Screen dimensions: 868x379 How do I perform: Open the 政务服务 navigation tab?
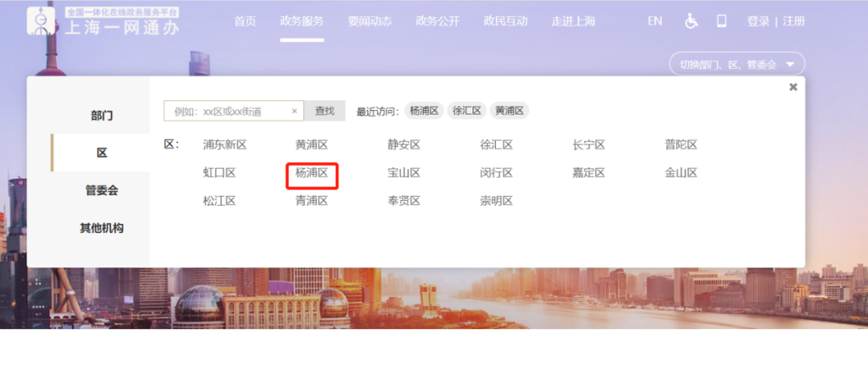point(301,22)
